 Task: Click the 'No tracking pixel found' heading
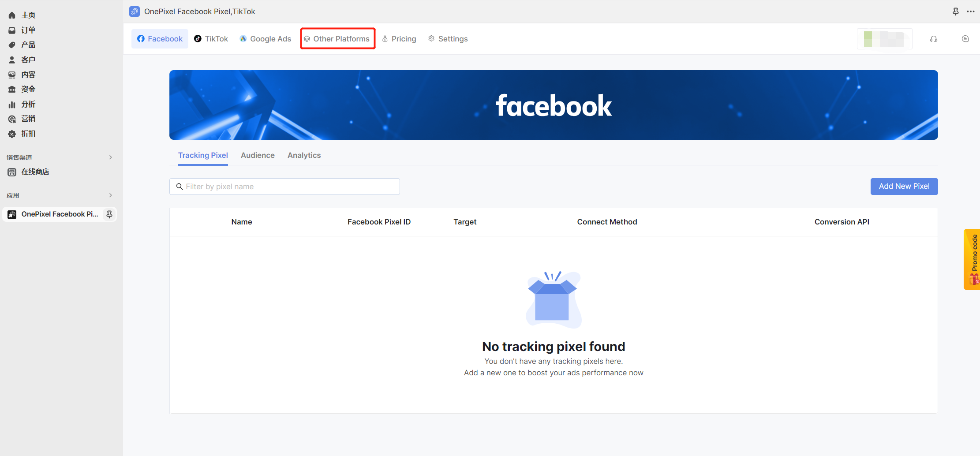click(x=554, y=347)
